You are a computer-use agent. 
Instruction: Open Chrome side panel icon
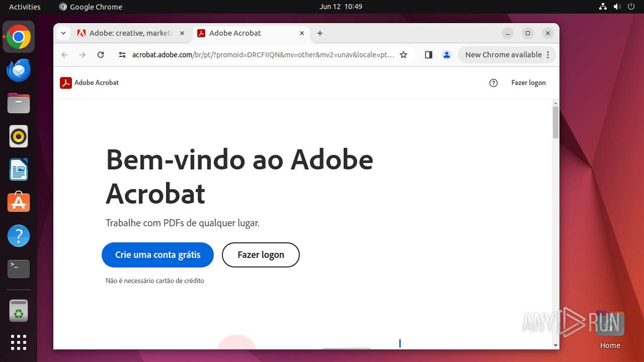[429, 55]
